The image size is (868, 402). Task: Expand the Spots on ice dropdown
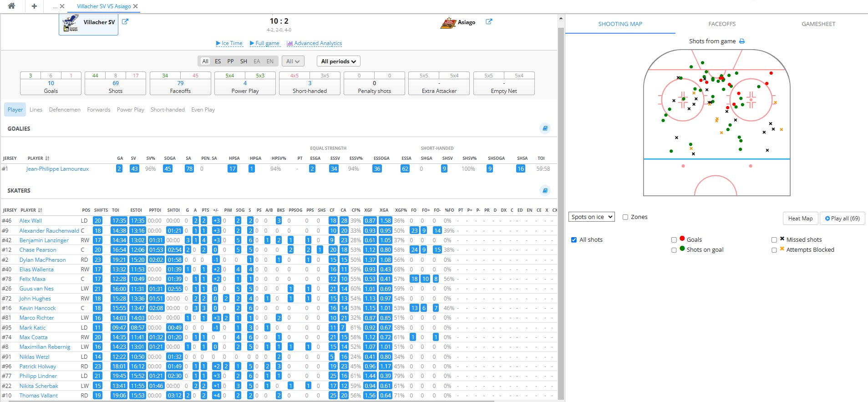[x=591, y=217]
